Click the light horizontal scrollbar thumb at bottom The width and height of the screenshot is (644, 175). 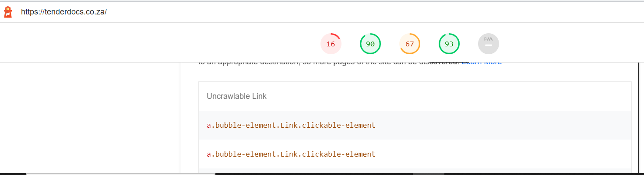point(120,174)
